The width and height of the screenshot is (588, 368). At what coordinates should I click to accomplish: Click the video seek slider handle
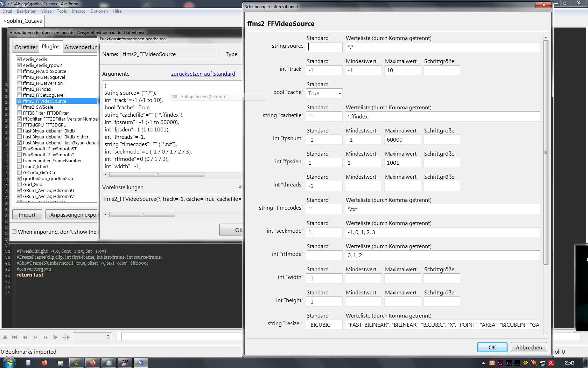119,337
